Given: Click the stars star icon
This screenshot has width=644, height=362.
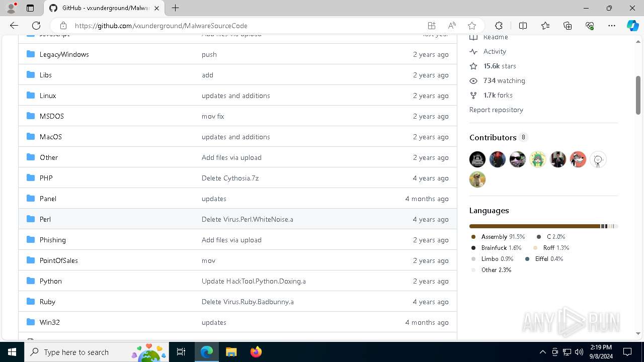Looking at the screenshot, I should click(x=473, y=66).
